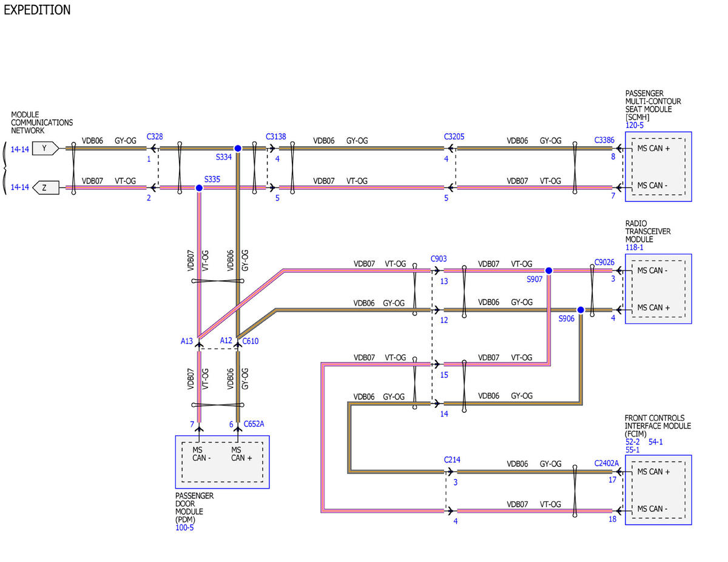Screen dimensions: 728x562
Task: Click connector label C9026
Action: click(x=605, y=263)
